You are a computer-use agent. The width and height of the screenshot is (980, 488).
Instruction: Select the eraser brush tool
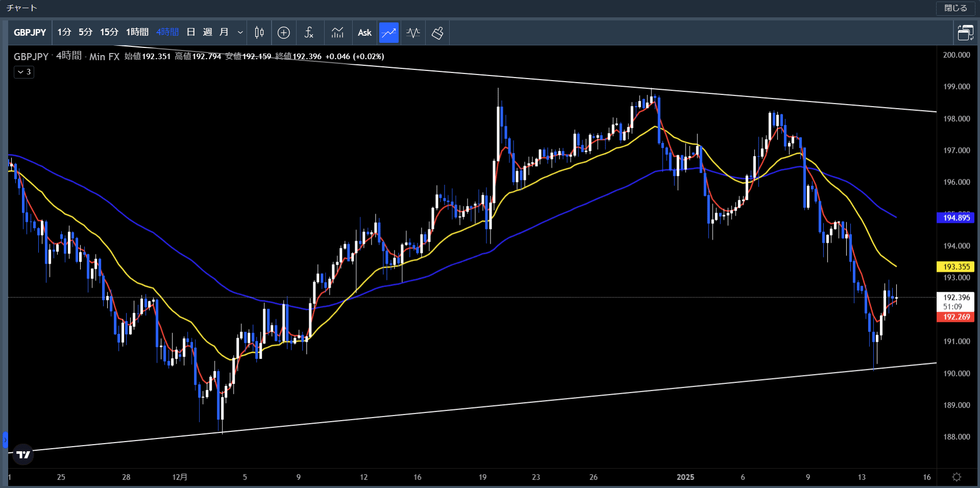pos(437,33)
